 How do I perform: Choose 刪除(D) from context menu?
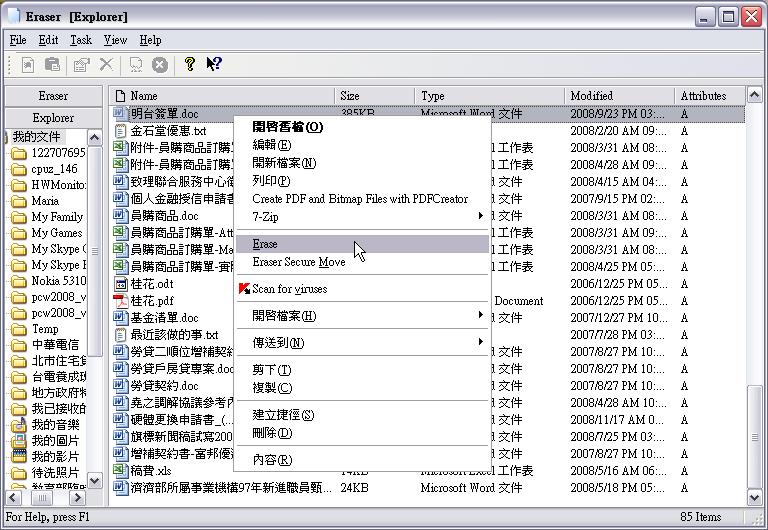[362, 433]
